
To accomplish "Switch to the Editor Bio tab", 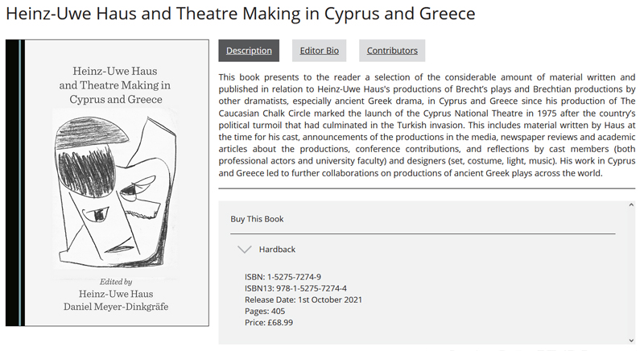I will click(319, 51).
